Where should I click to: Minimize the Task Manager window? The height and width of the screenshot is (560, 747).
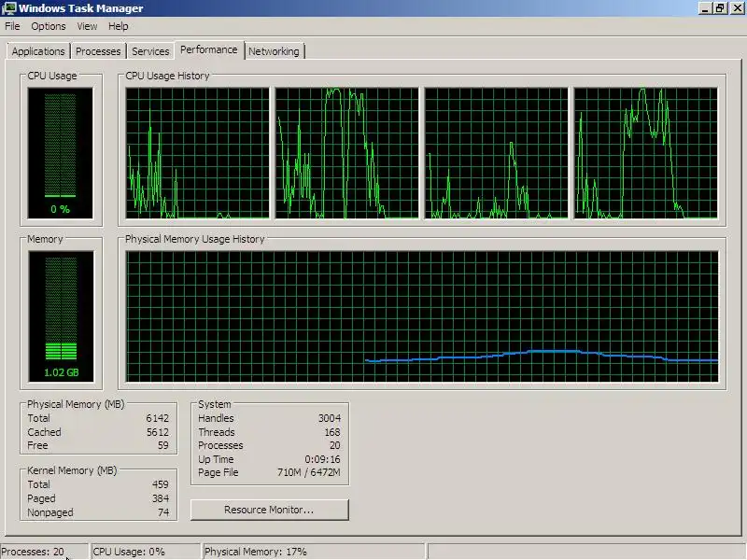(x=705, y=8)
